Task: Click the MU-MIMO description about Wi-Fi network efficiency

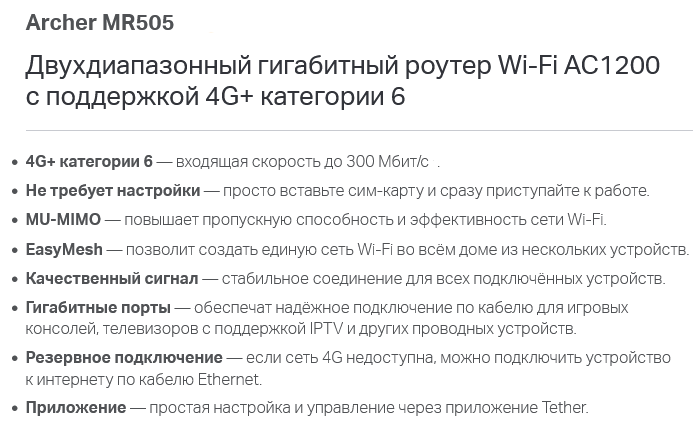Action: pos(366,220)
